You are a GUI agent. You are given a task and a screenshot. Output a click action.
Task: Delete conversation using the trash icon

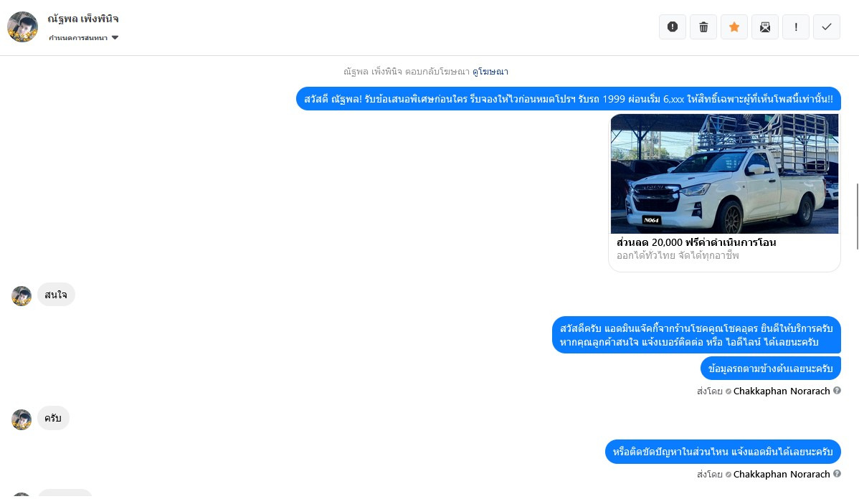[x=703, y=27]
